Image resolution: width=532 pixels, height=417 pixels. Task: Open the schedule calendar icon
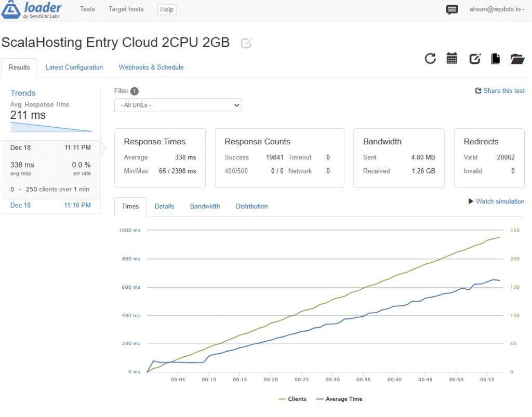coord(452,59)
